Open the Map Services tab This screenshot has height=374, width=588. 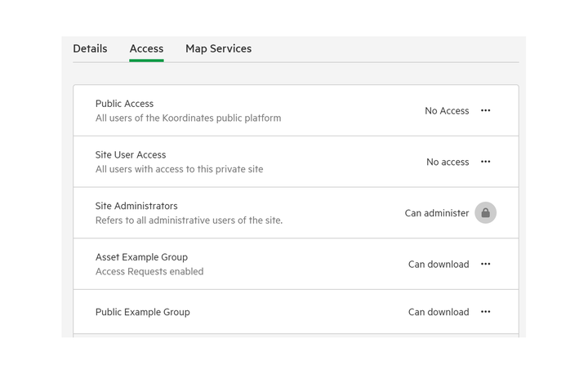click(x=218, y=49)
